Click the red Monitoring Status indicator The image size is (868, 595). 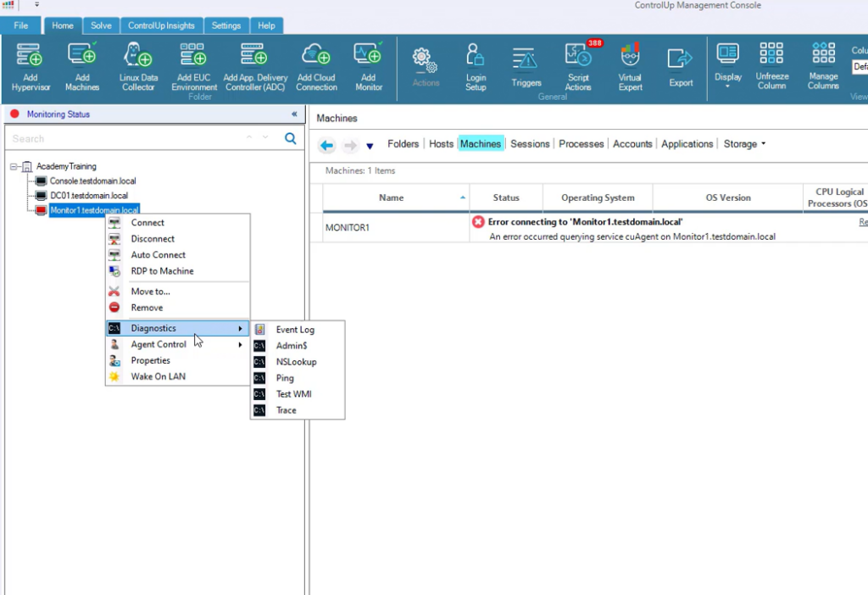click(14, 114)
